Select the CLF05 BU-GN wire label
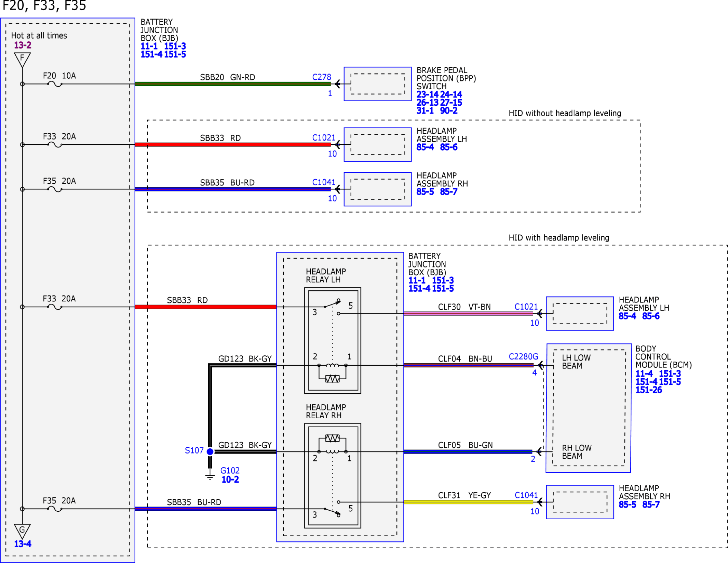This screenshot has height=563, width=728. pos(466,445)
